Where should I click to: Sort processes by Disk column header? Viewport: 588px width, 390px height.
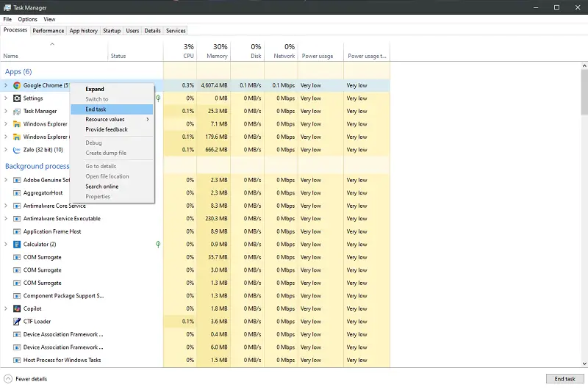point(248,51)
